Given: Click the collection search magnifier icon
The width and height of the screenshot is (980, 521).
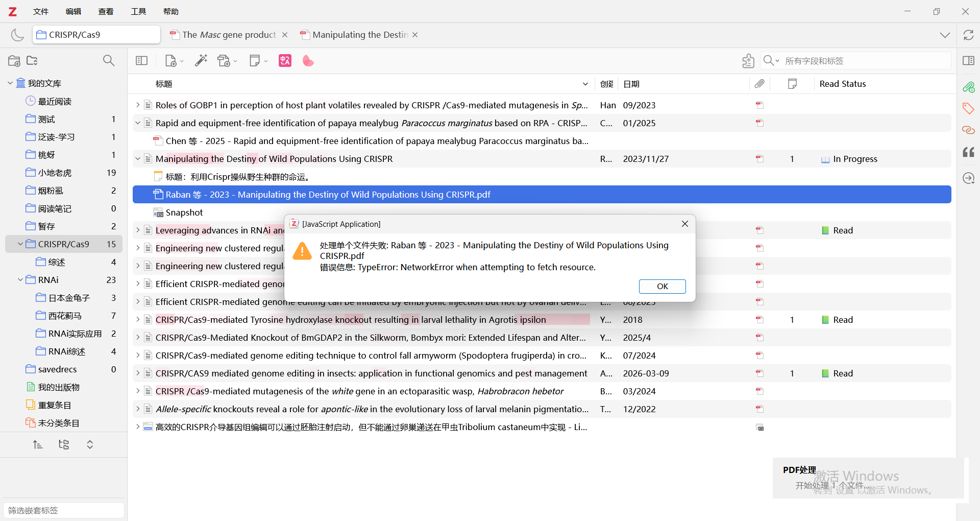Looking at the screenshot, I should [x=109, y=61].
